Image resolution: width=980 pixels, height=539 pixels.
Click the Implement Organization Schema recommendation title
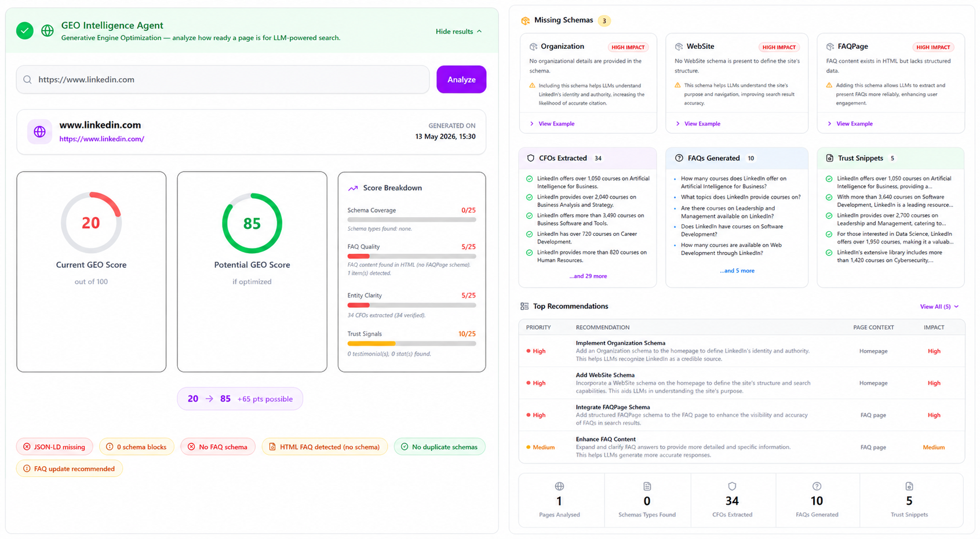tap(621, 343)
